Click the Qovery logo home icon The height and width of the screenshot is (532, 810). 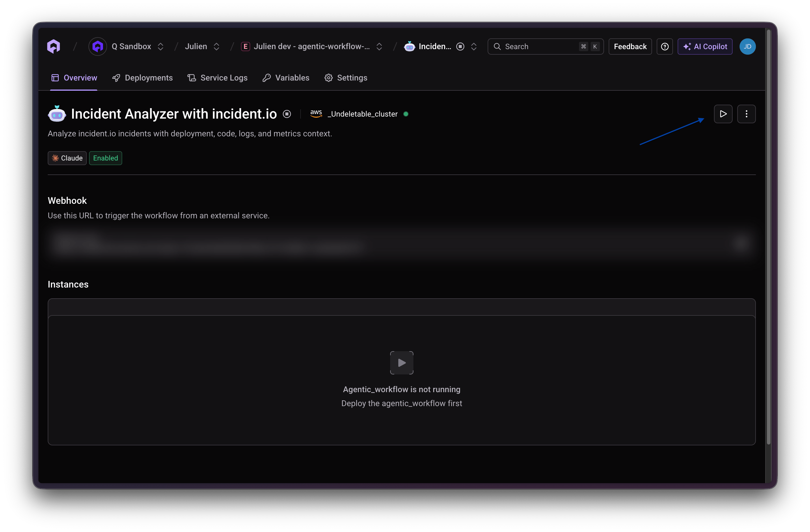[x=54, y=46]
